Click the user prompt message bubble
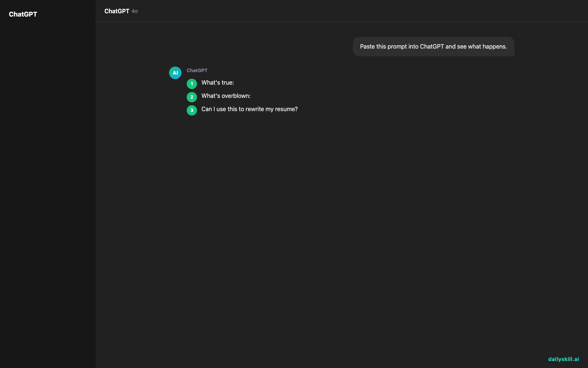Image resolution: width=588 pixels, height=368 pixels. click(x=434, y=47)
